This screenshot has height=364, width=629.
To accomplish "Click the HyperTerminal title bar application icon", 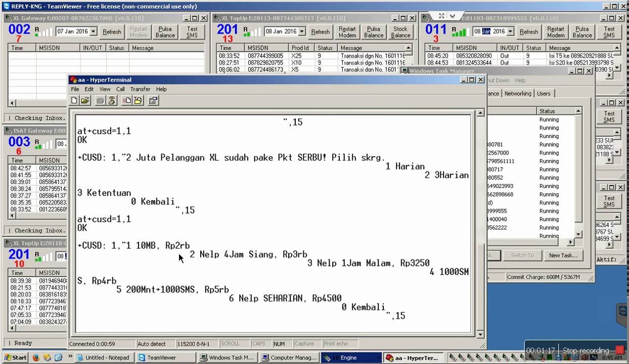I will [x=74, y=80].
